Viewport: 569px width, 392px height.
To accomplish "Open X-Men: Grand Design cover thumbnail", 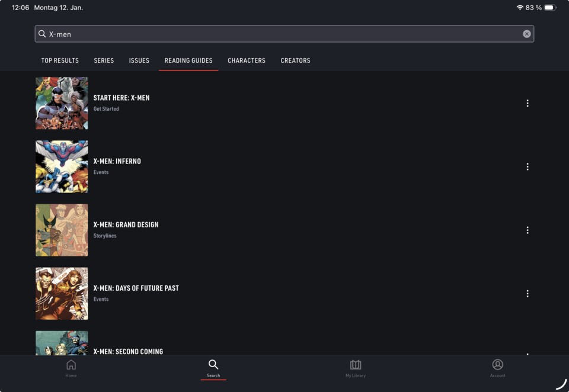I will 62,230.
